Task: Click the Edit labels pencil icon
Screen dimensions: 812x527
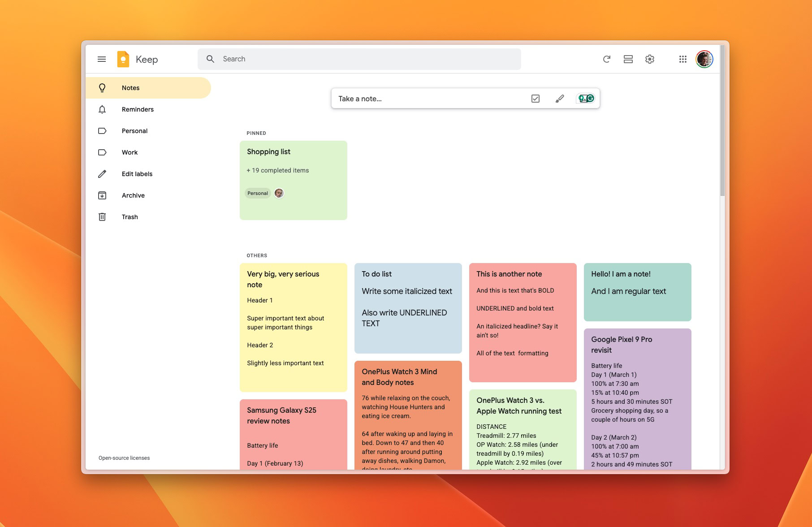Action: pyautogui.click(x=102, y=174)
